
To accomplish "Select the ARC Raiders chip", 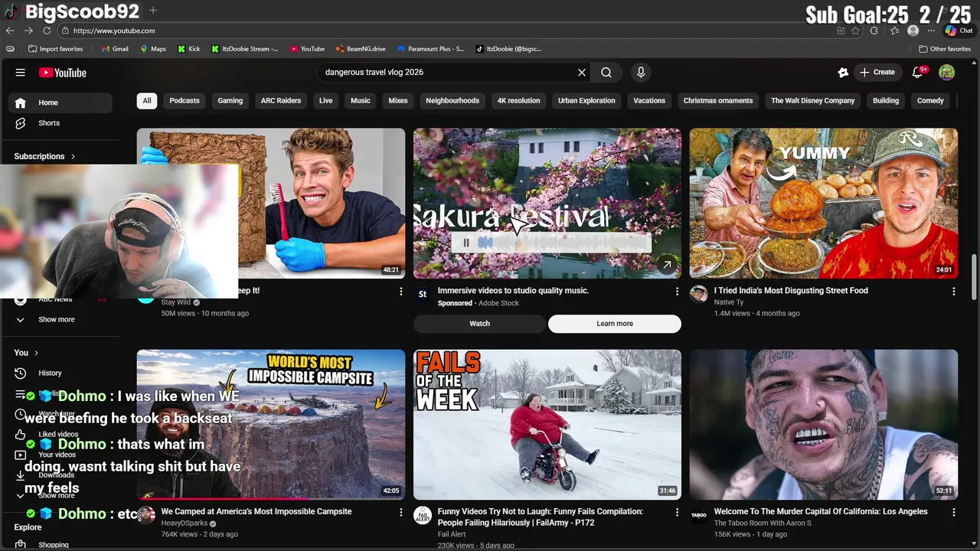I will (281, 101).
